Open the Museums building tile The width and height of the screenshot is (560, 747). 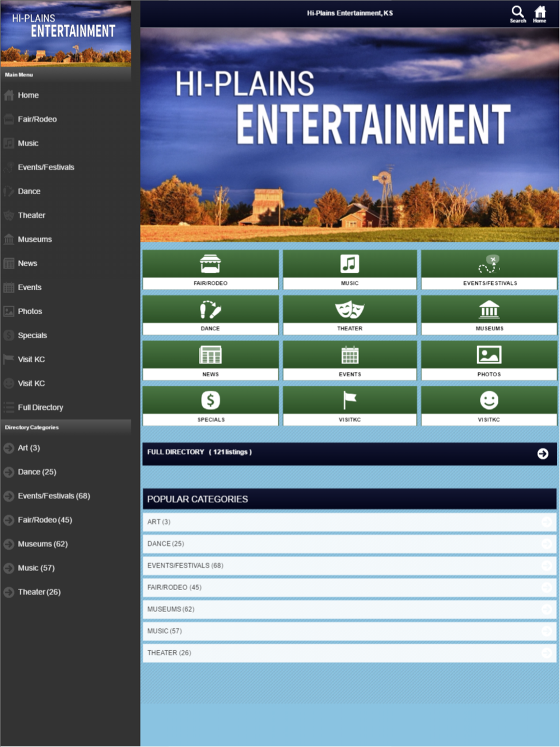tap(489, 315)
